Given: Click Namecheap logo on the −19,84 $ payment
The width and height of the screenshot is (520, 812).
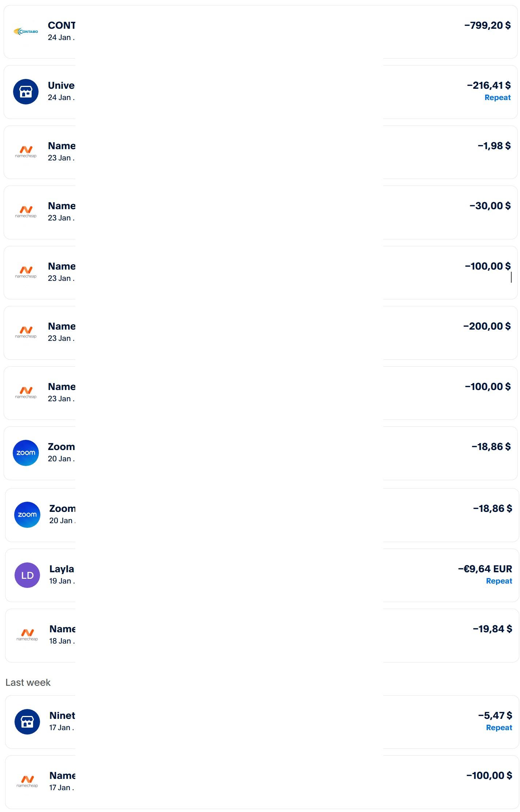Looking at the screenshot, I should (x=27, y=635).
